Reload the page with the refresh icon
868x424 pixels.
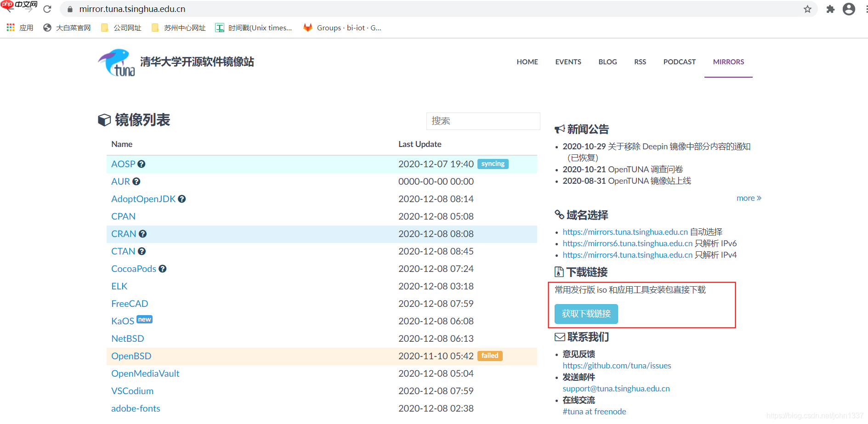[47, 9]
